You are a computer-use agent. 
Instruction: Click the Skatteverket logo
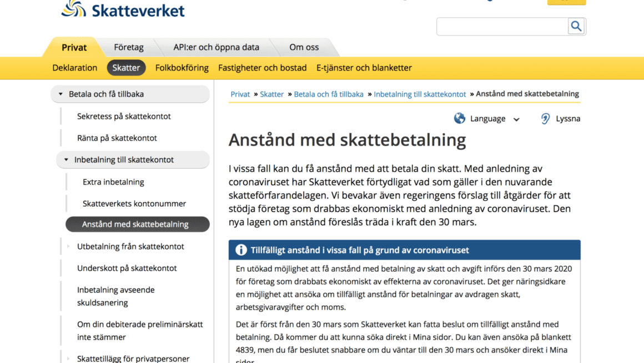[123, 9]
